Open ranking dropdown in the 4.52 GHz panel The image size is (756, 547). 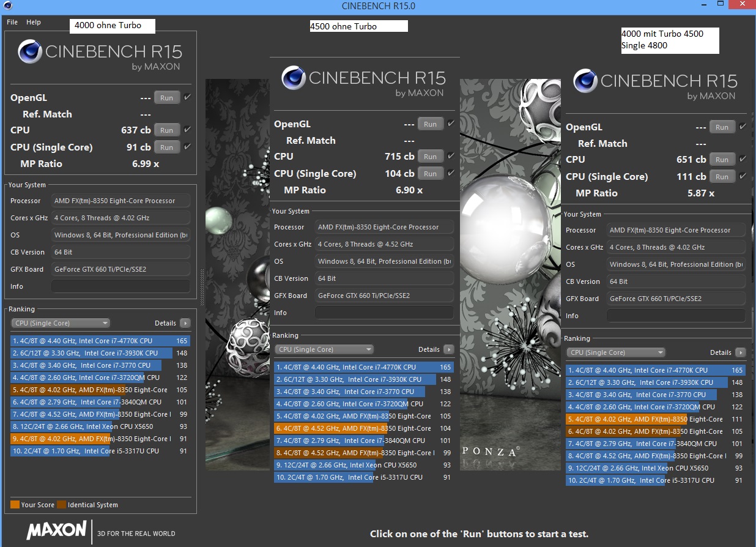[x=324, y=349]
